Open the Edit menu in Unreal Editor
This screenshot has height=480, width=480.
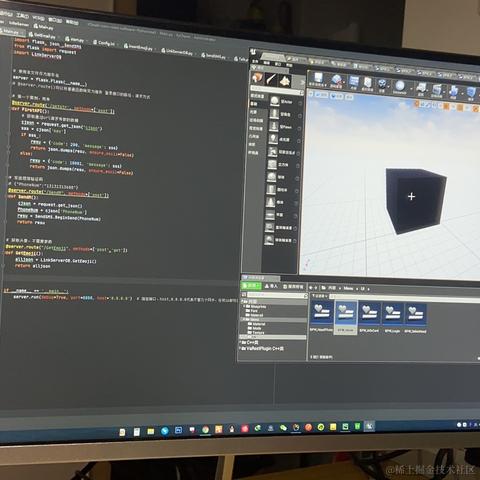(267, 62)
